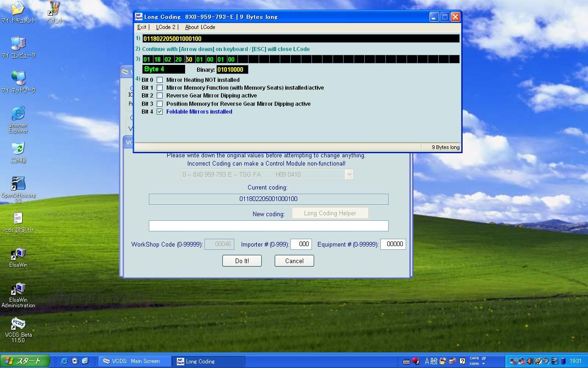
Task: Click the IME input mode 'A' indicator
Action: click(x=427, y=361)
